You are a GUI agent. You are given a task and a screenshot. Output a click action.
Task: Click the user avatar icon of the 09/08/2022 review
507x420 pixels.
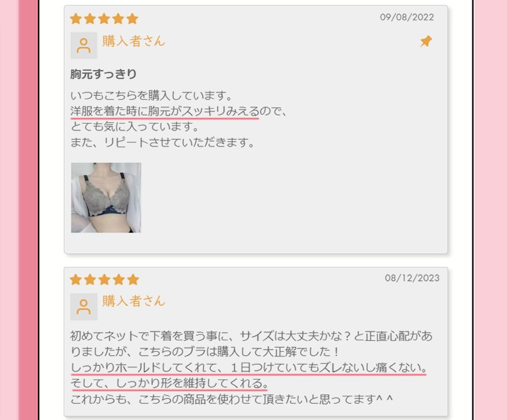pos(84,45)
